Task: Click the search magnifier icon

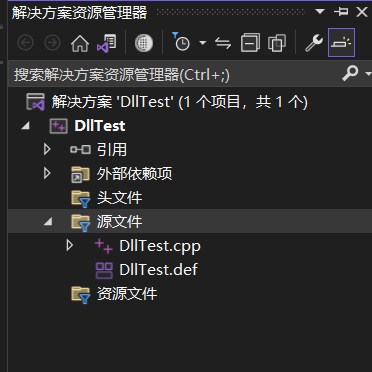Action: [350, 73]
